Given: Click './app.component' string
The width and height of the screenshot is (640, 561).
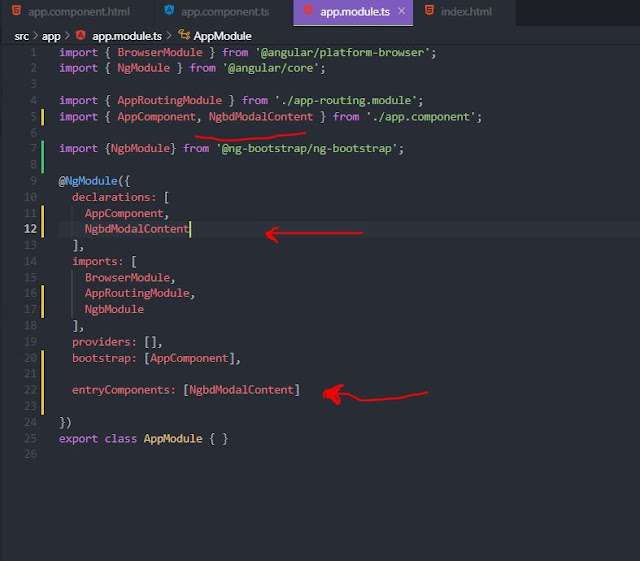Looking at the screenshot, I should click(x=421, y=117).
